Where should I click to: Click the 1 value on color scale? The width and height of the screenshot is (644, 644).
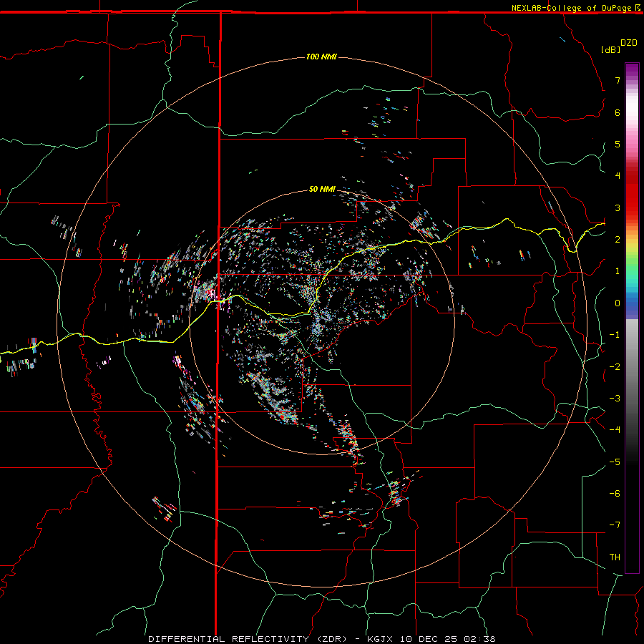pyautogui.click(x=618, y=271)
